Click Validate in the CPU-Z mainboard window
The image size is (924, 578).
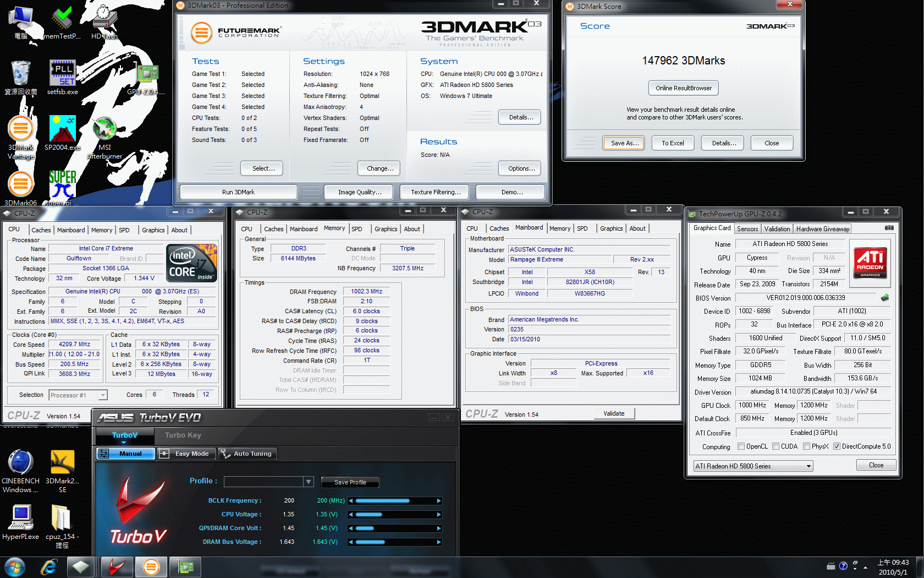(613, 413)
